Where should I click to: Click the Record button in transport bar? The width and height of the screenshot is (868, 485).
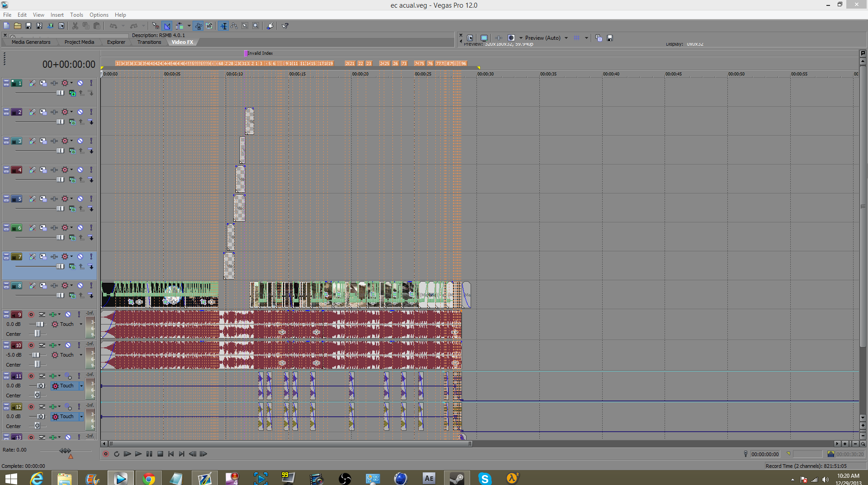tap(106, 454)
